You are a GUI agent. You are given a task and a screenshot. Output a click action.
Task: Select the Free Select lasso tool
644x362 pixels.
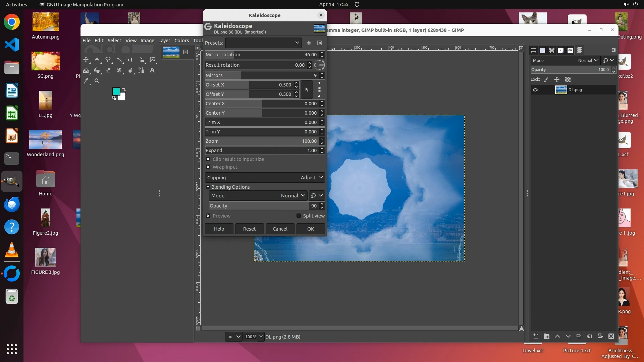(x=108, y=60)
